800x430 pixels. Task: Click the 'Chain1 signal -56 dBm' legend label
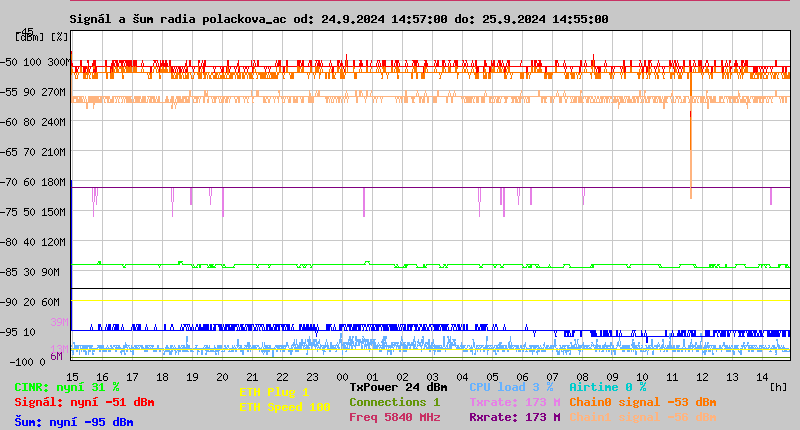click(643, 417)
